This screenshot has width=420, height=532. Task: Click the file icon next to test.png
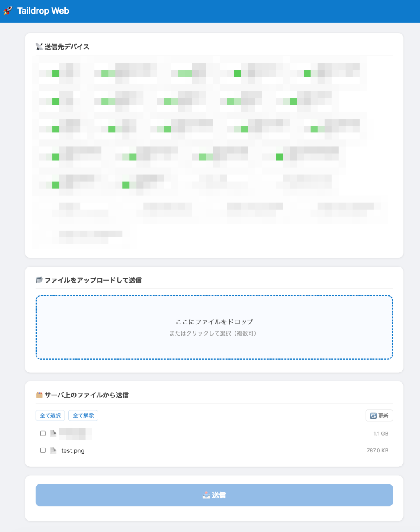(x=53, y=450)
